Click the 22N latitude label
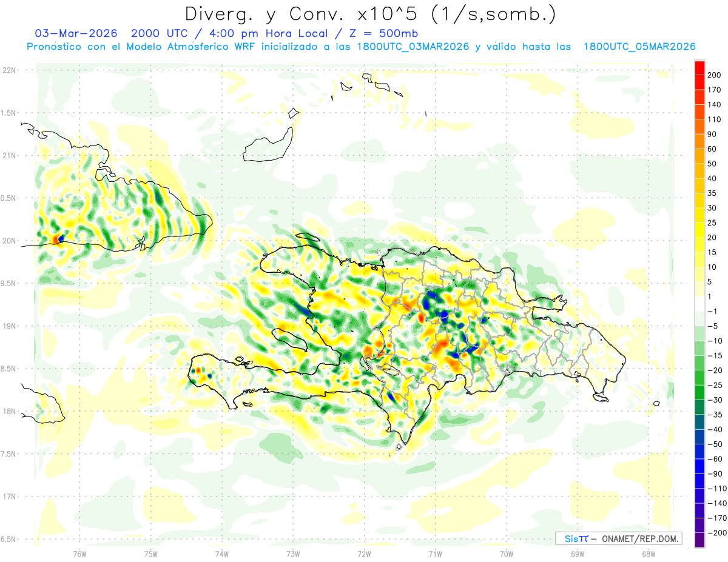728x562 pixels. (9, 70)
